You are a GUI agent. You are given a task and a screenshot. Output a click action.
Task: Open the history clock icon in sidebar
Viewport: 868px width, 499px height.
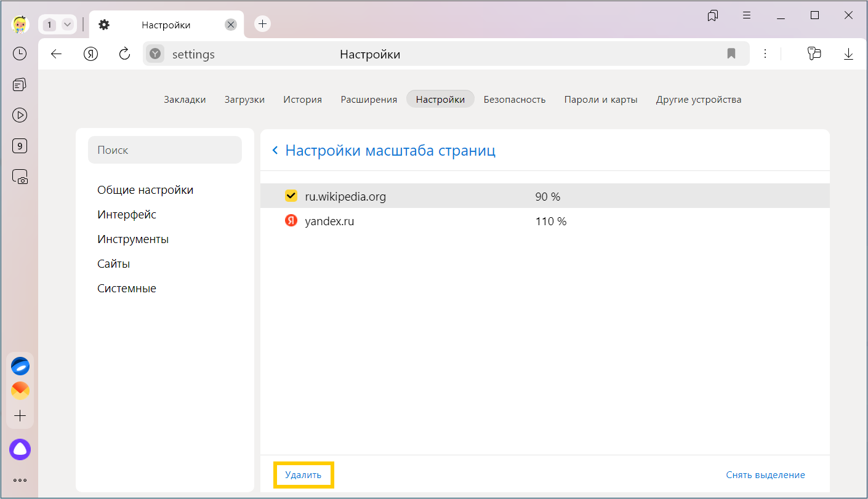click(20, 54)
